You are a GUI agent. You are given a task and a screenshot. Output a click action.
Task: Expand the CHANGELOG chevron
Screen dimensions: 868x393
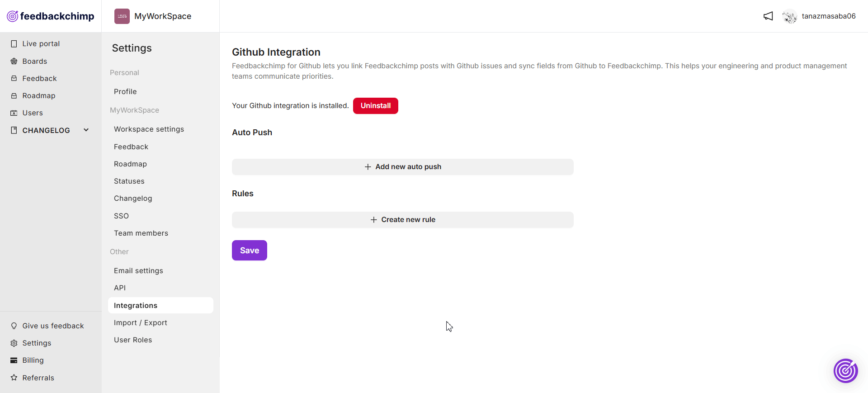(86, 130)
